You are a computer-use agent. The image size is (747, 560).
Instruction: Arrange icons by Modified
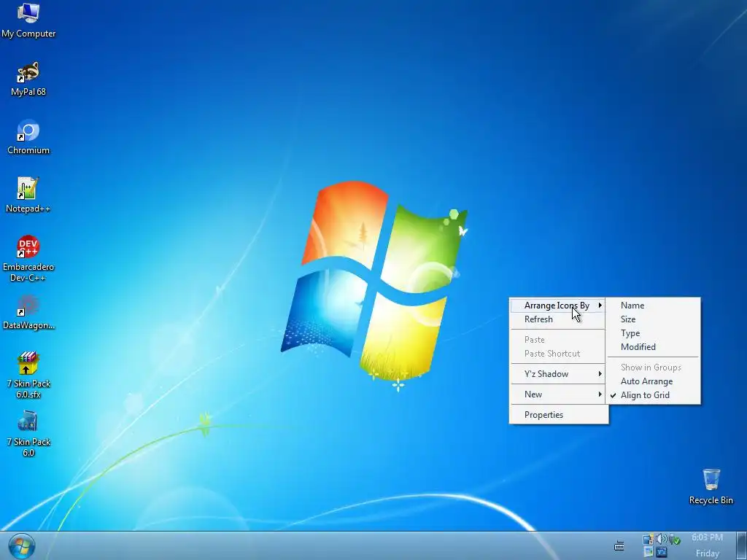(x=653, y=347)
